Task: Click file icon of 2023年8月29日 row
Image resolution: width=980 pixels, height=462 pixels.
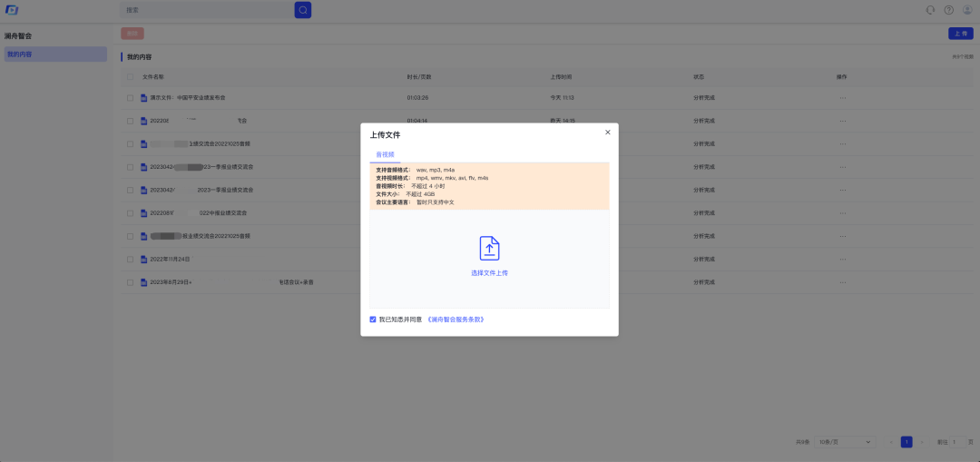Action: 143,282
